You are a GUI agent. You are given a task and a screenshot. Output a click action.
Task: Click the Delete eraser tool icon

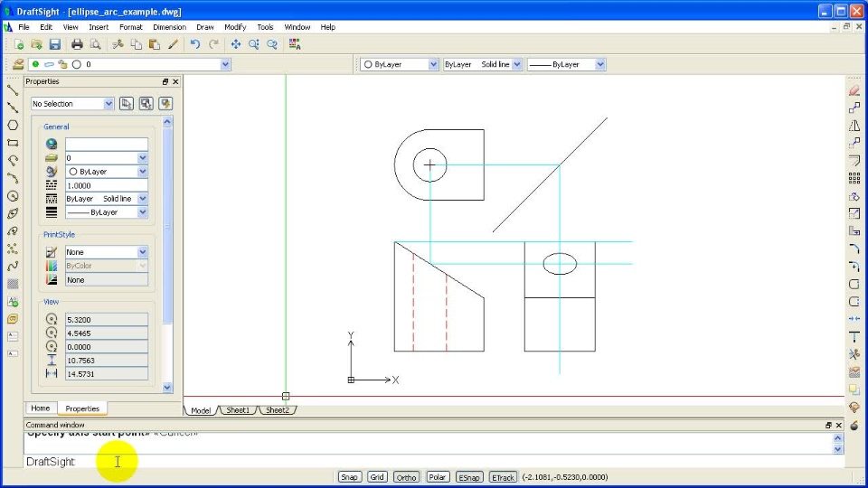[854, 90]
